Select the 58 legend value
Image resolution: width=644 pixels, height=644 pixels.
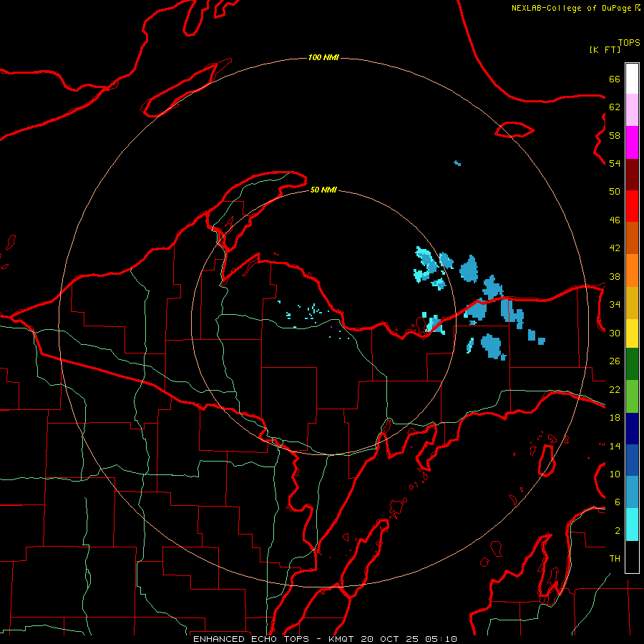click(615, 135)
